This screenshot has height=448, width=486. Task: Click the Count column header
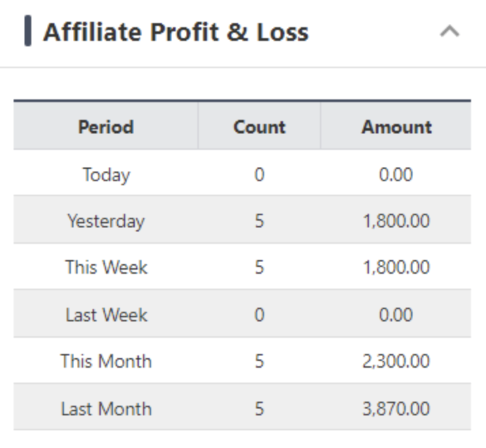pyautogui.click(x=259, y=127)
